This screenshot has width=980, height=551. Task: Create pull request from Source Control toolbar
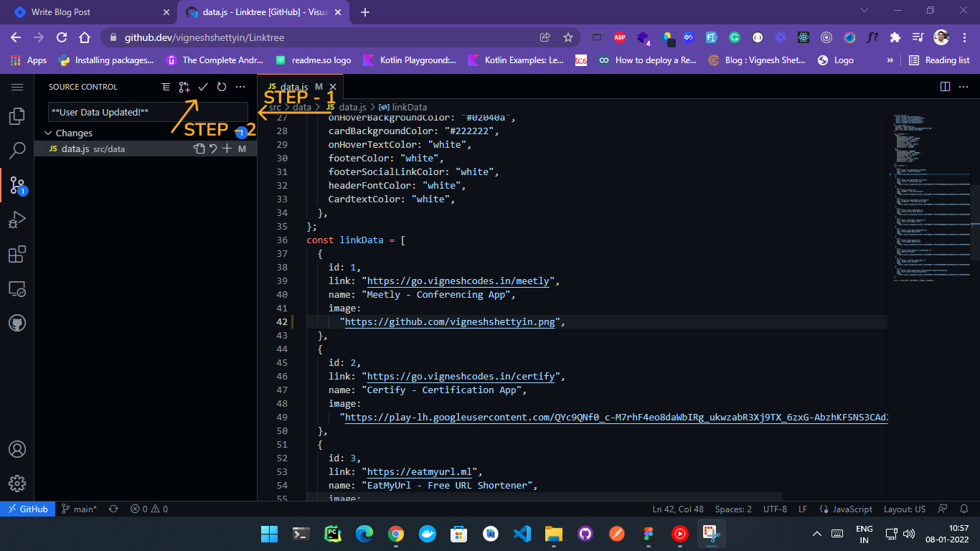pyautogui.click(x=184, y=87)
